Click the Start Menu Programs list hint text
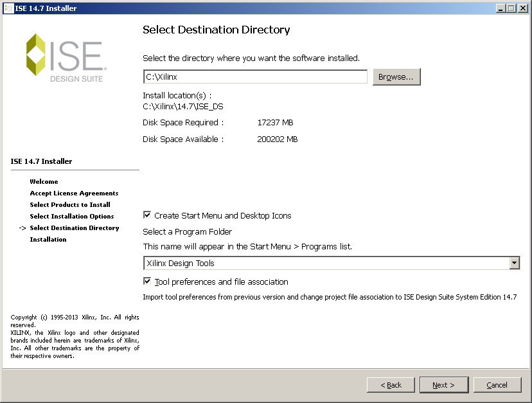This screenshot has height=403, width=532. [x=247, y=246]
